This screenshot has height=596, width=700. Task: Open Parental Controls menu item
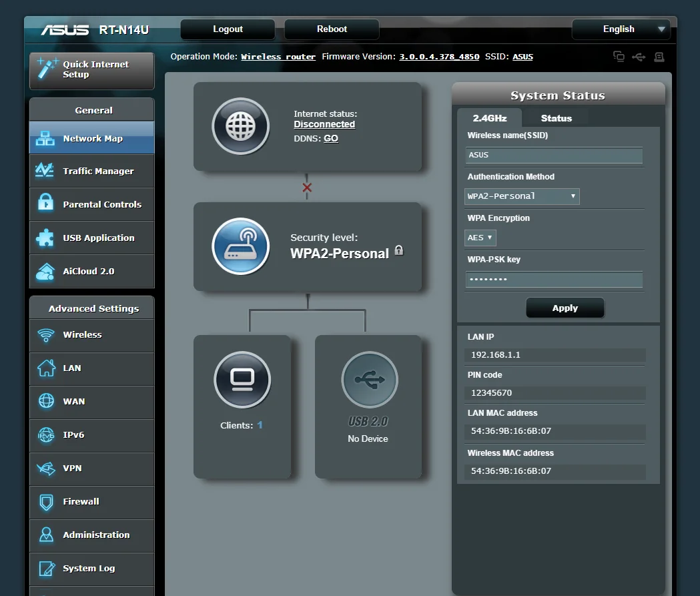pos(91,204)
